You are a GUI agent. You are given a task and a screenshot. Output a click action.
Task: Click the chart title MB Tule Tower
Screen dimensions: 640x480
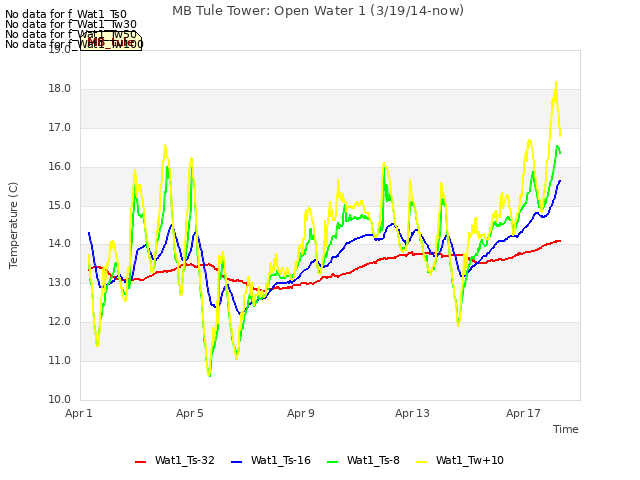318,10
